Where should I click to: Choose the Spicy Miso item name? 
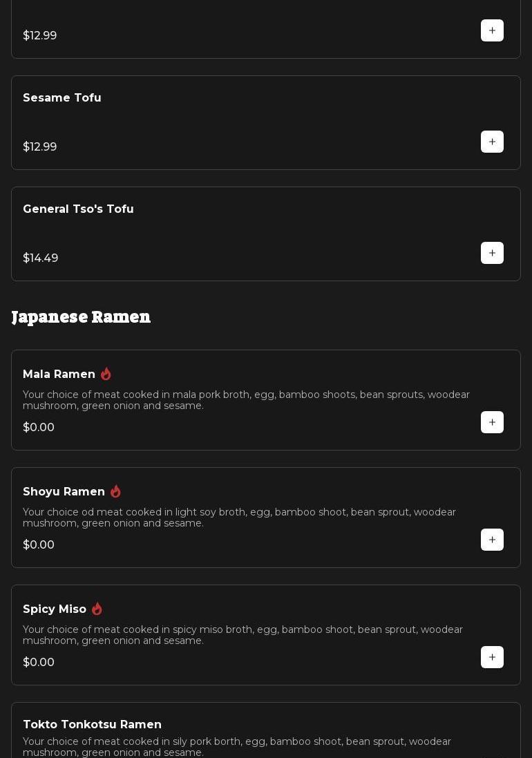point(55,609)
